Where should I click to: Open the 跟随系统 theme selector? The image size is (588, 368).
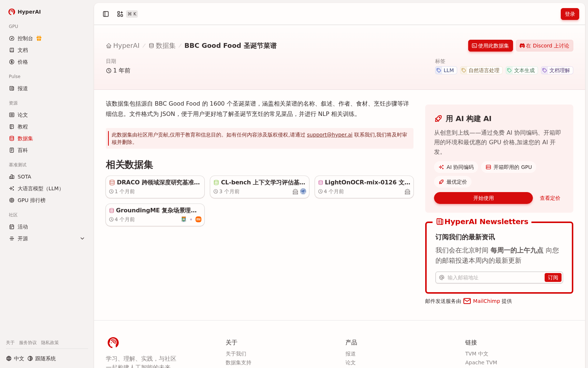pos(42,358)
